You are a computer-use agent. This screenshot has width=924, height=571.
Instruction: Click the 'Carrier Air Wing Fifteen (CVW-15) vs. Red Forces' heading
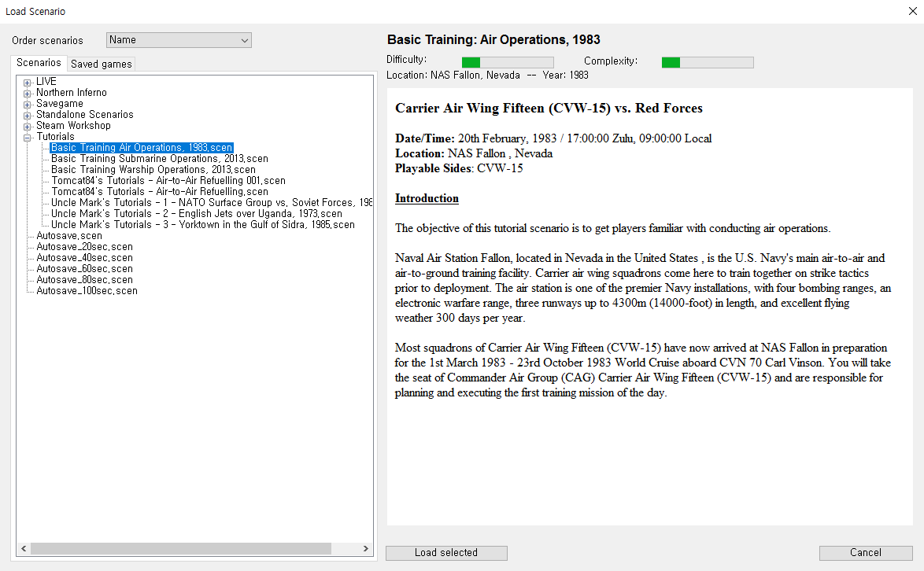(x=549, y=109)
